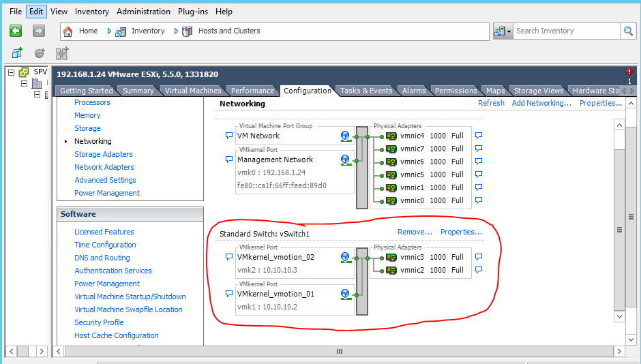Image resolution: width=641 pixels, height=364 pixels.
Task: Switch to the Tasks & Events tab
Action: pyautogui.click(x=366, y=91)
